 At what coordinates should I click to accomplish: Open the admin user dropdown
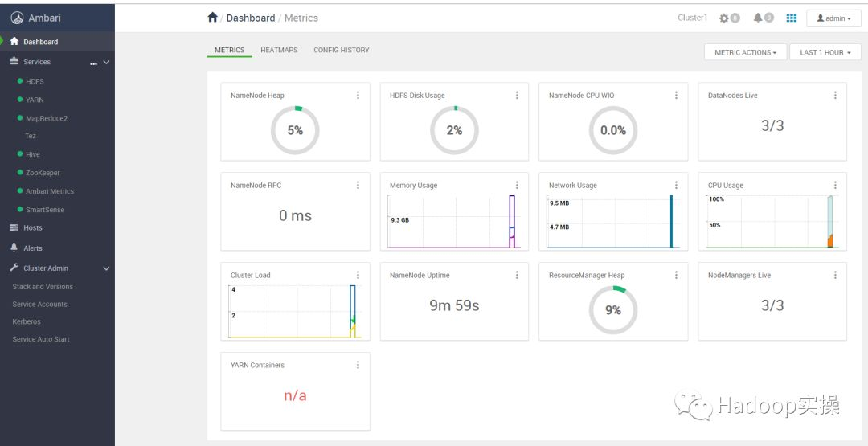tap(833, 18)
